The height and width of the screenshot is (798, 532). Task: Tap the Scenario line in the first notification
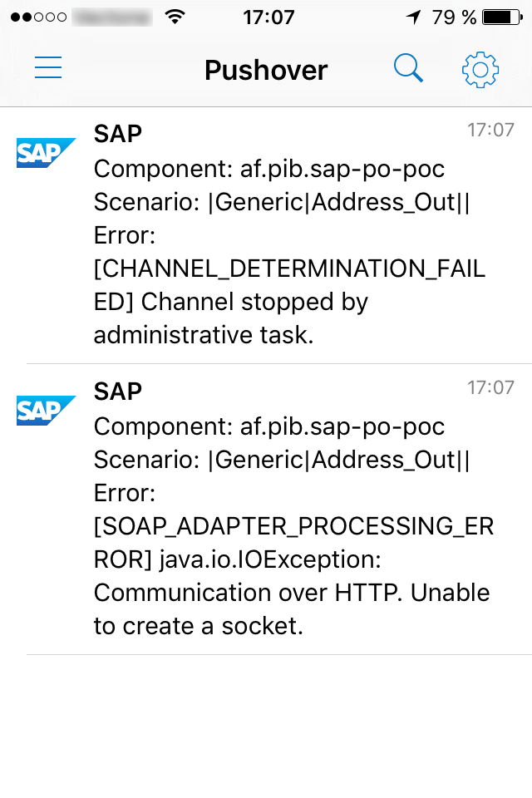click(281, 202)
